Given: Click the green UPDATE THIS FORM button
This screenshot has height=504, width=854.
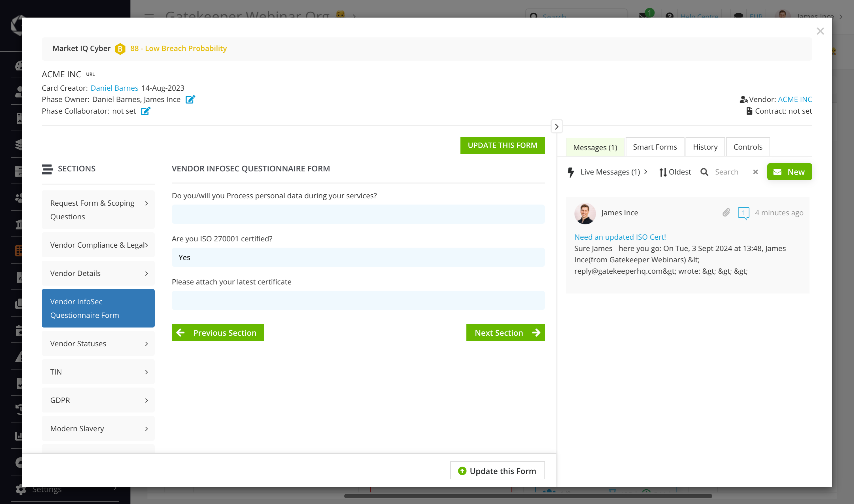Looking at the screenshot, I should tap(502, 145).
